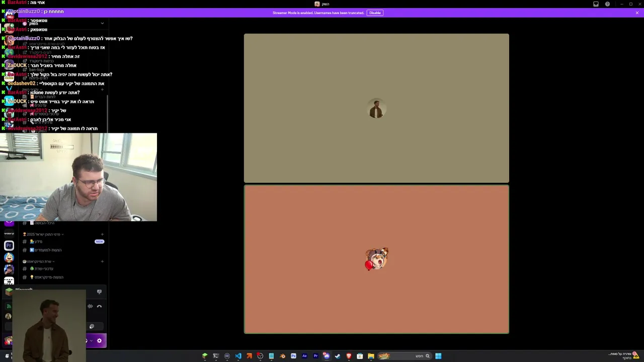Dismiss the Streamer Mode purple banner

(637, 13)
